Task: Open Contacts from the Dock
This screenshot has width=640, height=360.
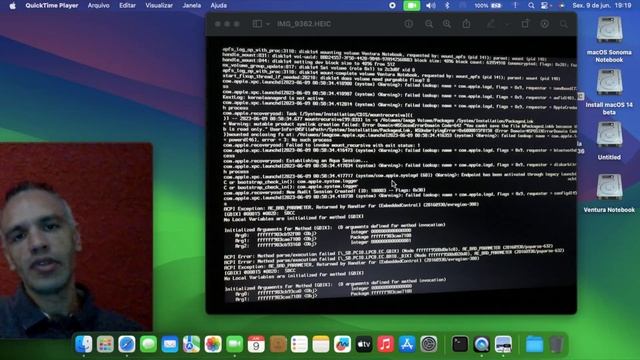Action: coord(278,344)
